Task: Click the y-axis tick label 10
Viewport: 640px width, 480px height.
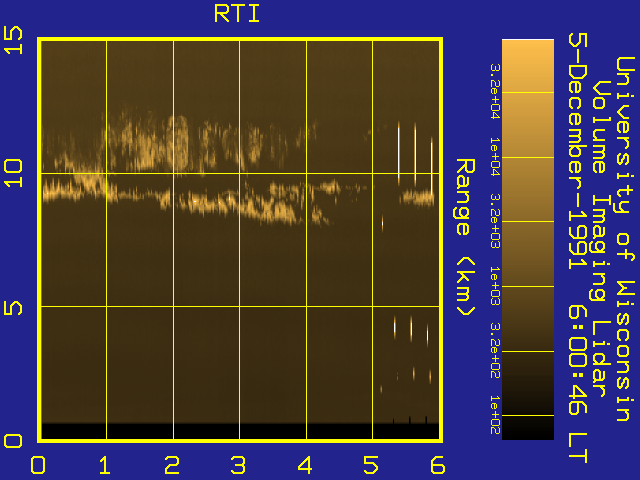Action: (x=13, y=173)
